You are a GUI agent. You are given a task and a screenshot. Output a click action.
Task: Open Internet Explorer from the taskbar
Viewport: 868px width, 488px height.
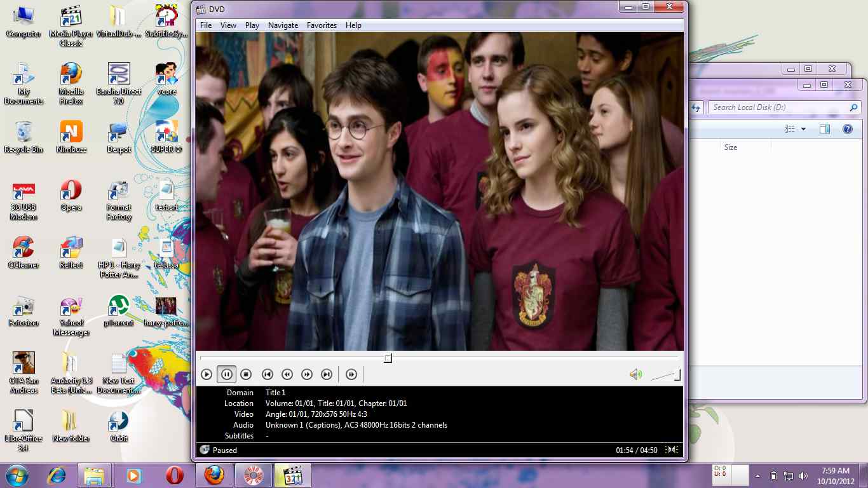click(x=55, y=475)
